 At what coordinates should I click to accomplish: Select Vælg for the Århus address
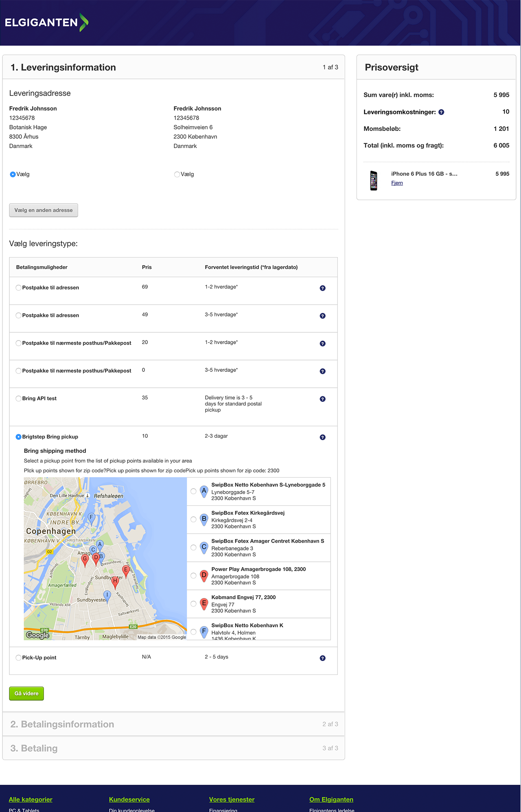click(x=13, y=175)
